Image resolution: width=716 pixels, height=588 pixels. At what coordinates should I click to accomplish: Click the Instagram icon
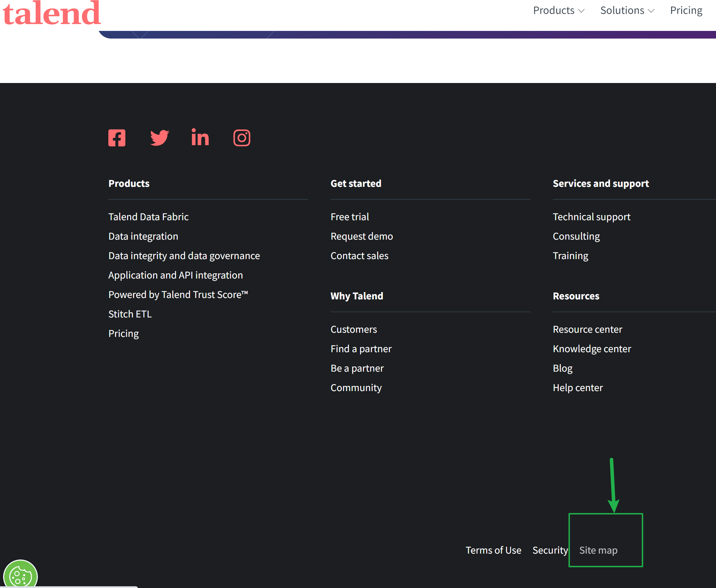click(242, 138)
